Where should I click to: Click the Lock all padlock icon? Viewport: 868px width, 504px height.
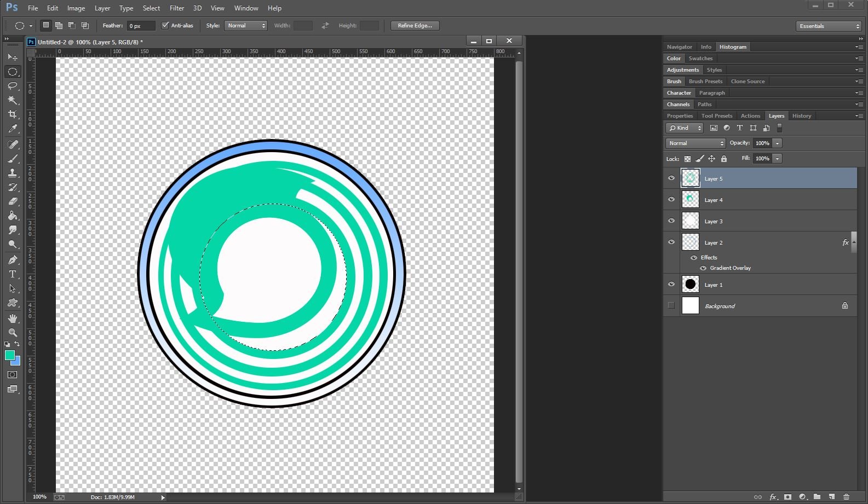(724, 159)
